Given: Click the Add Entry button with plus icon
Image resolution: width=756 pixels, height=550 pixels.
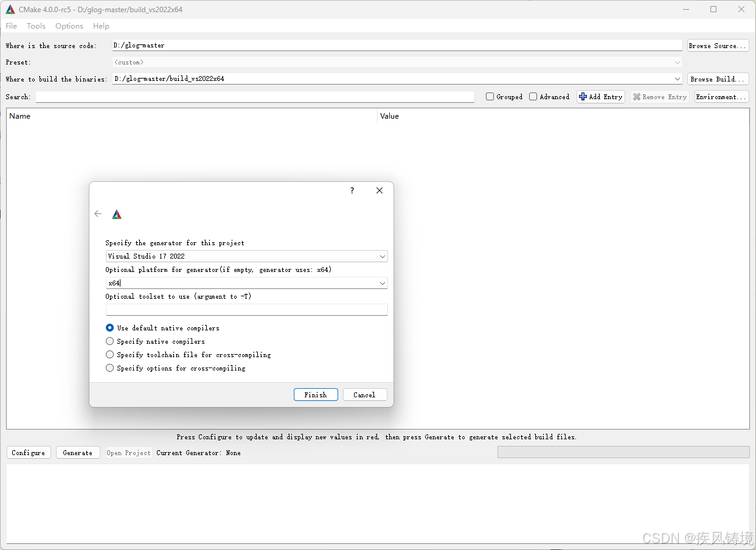Looking at the screenshot, I should tap(601, 97).
